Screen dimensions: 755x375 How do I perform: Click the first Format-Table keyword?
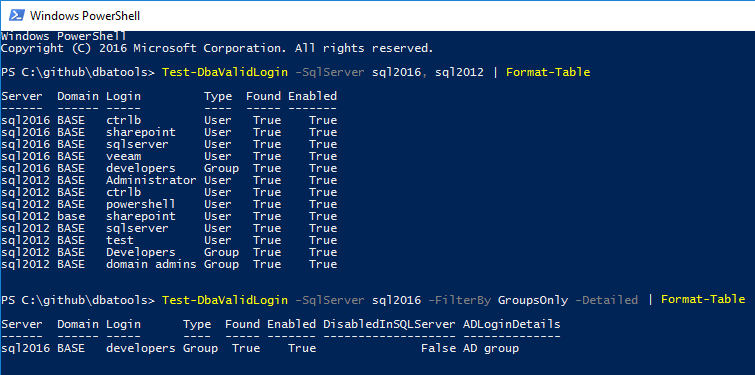[x=548, y=72]
